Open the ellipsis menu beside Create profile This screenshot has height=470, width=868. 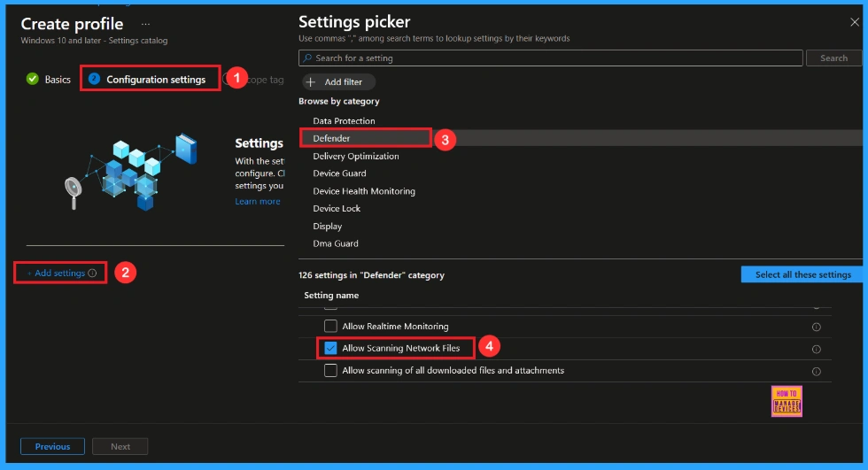tap(146, 24)
